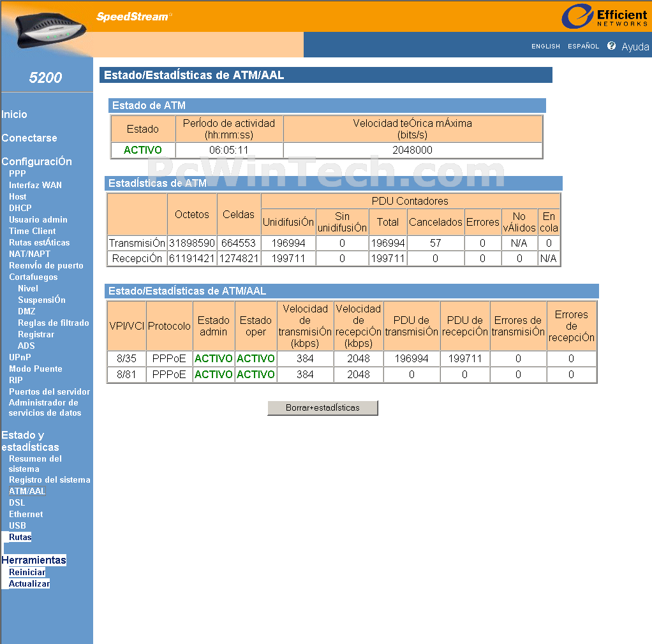Open ADS firewall page

coord(26,346)
